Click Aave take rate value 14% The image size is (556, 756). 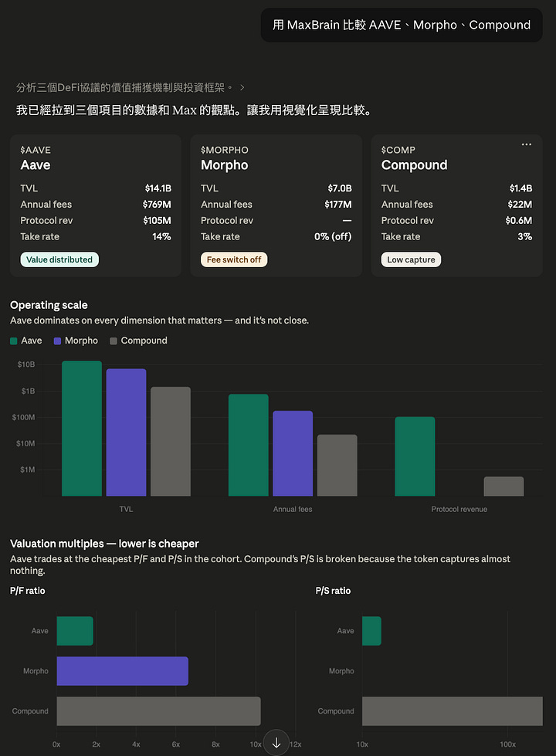tap(161, 237)
